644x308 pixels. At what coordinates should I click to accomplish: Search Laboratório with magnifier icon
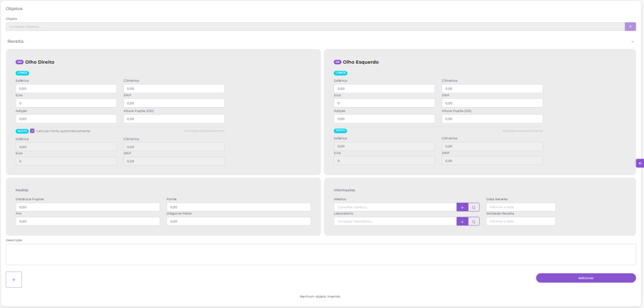coord(474,221)
